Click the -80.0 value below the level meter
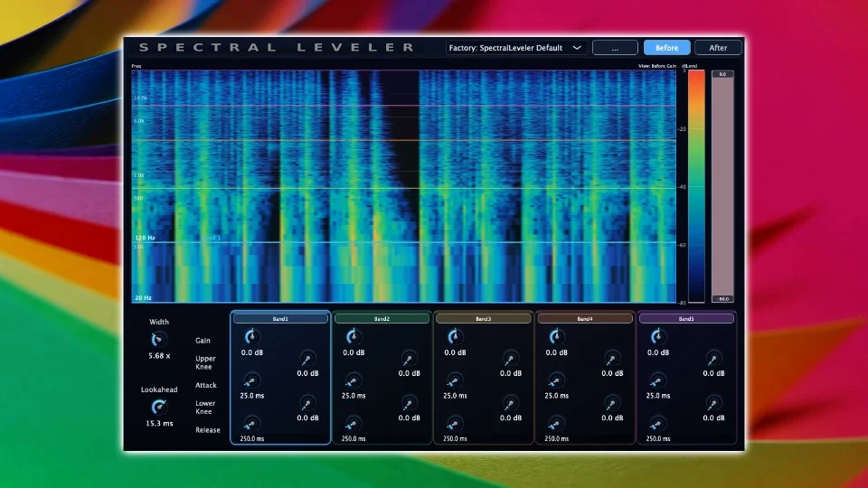 [x=722, y=299]
